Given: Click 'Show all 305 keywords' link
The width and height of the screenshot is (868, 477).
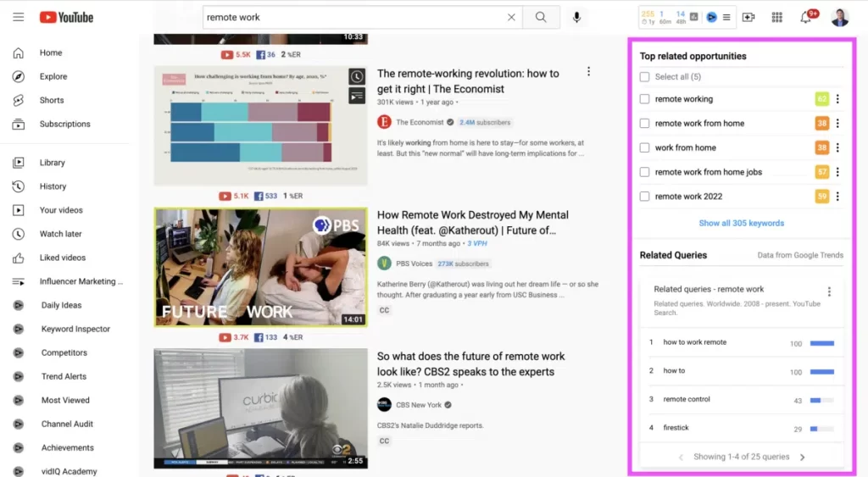Looking at the screenshot, I should point(741,223).
